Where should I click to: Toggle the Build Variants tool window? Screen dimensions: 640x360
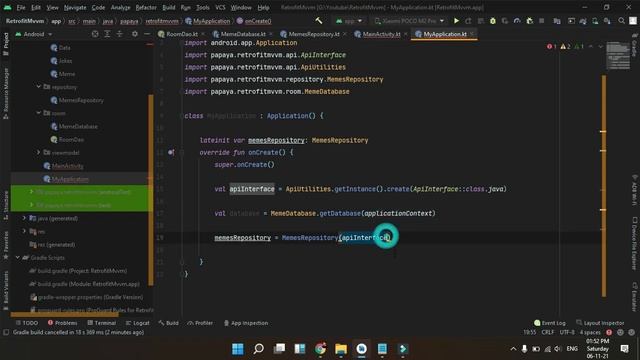6,291
